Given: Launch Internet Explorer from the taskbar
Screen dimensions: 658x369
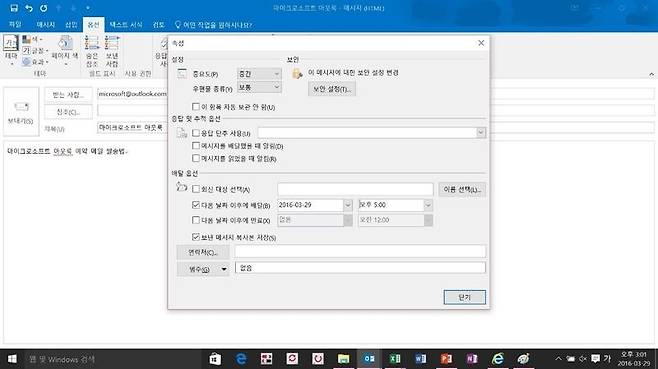Looking at the screenshot, I should (498, 359).
